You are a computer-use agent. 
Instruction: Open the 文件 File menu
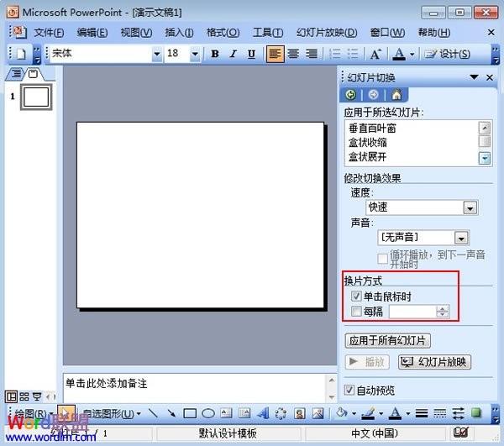[x=49, y=33]
